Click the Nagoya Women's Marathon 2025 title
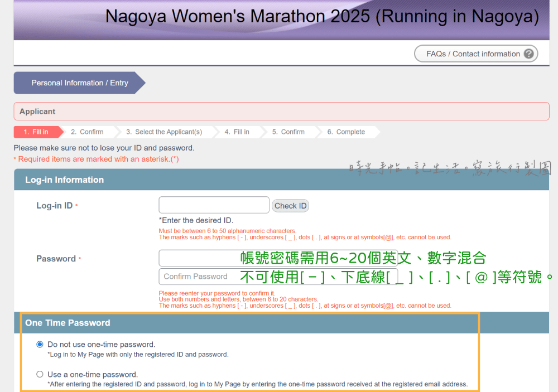Screen dimensions: 558x392 (322, 16)
